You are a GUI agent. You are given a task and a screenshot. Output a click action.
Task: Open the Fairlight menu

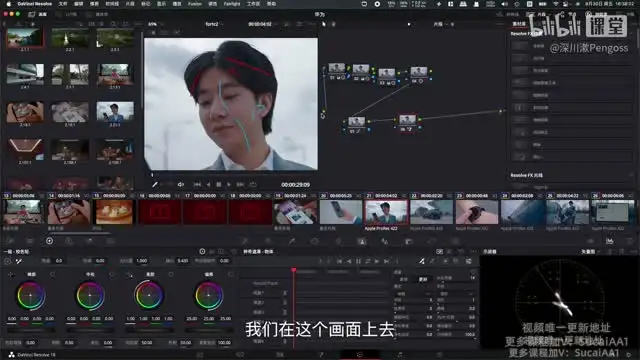point(232,4)
